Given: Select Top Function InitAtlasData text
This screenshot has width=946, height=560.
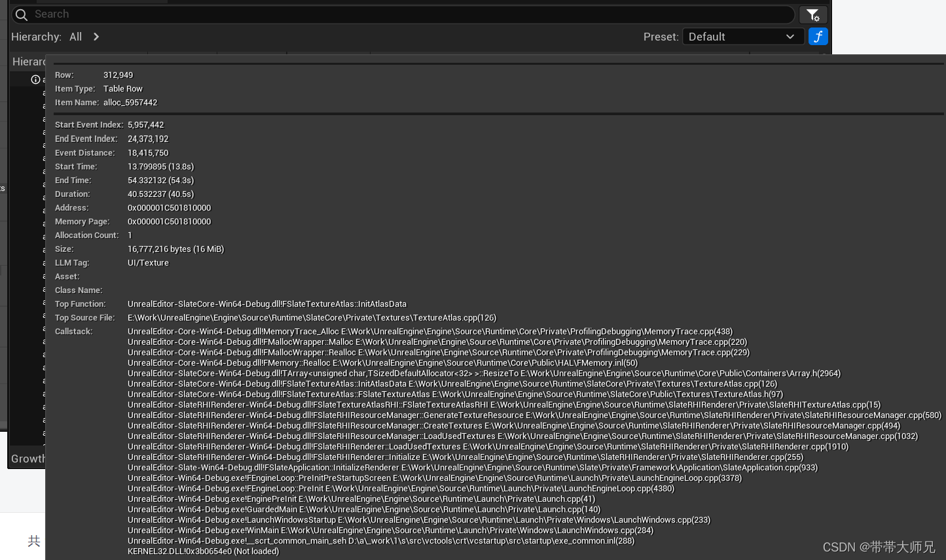Looking at the screenshot, I should pyautogui.click(x=267, y=304).
